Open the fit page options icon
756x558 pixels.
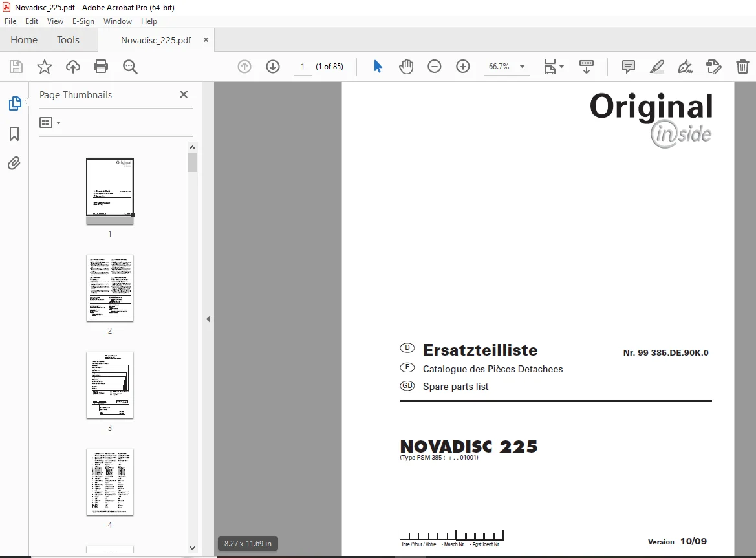point(553,67)
